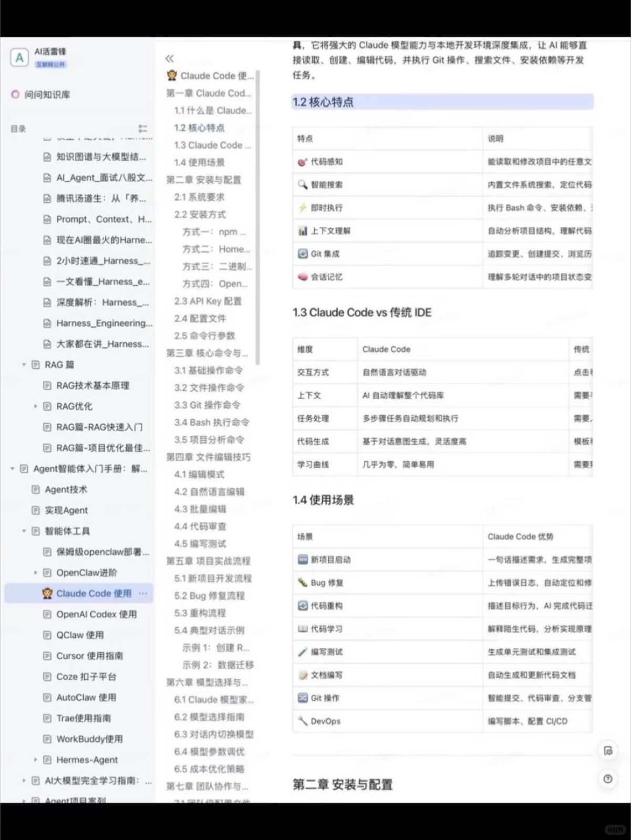631x840 pixels.
Task: Expand the Hermes-Agent item
Action: pyautogui.click(x=35, y=760)
